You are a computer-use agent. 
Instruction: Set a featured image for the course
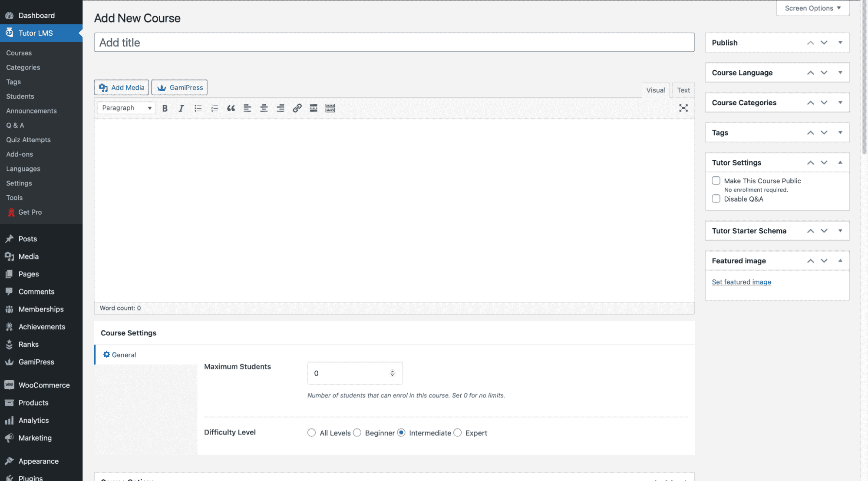741,282
